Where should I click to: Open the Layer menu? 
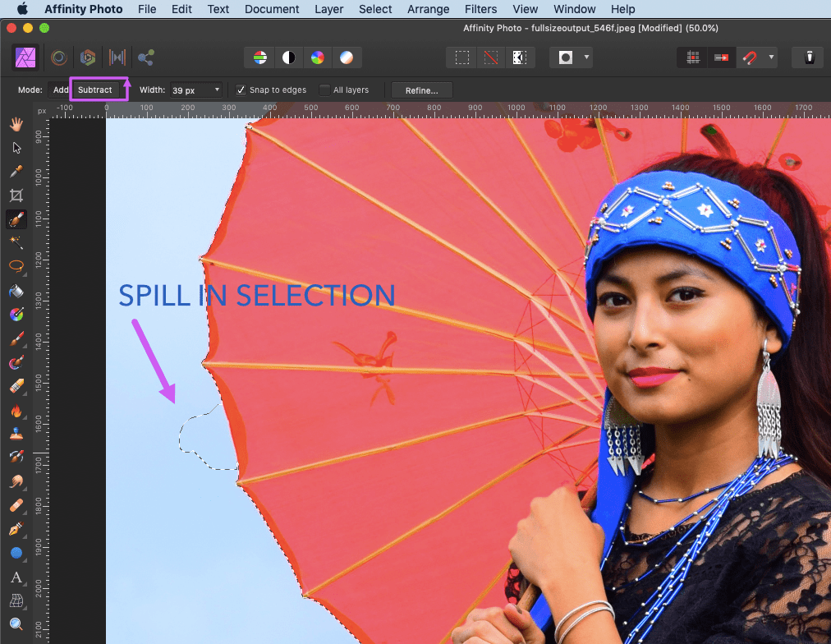pos(329,9)
